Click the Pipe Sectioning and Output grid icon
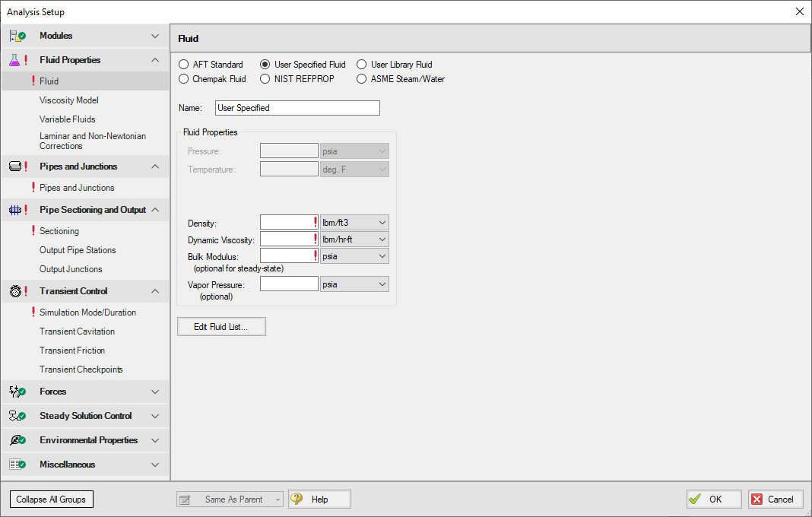This screenshot has height=517, width=812. (x=15, y=209)
